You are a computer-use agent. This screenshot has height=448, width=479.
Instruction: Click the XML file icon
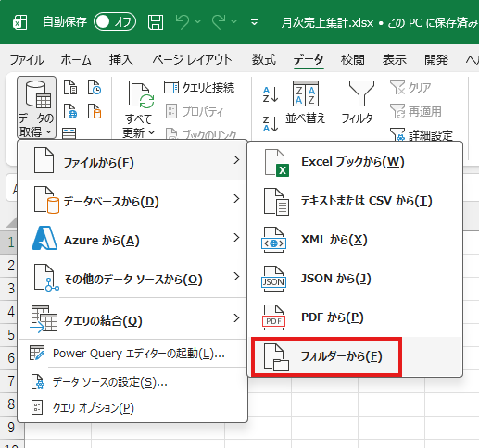[x=273, y=240]
